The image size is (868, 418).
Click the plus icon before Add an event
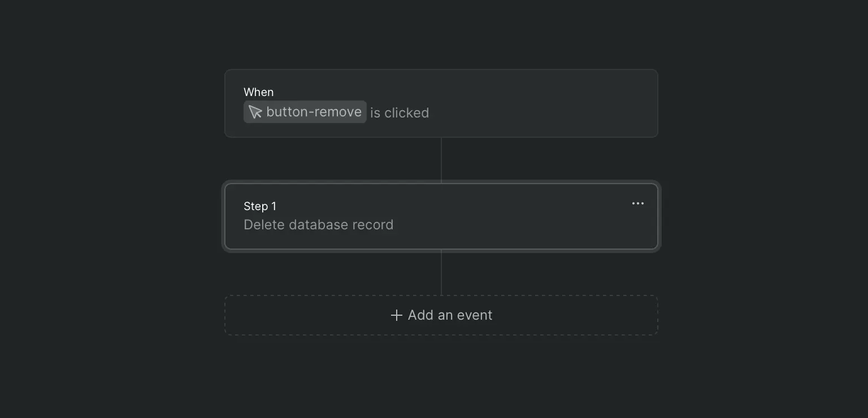397,315
